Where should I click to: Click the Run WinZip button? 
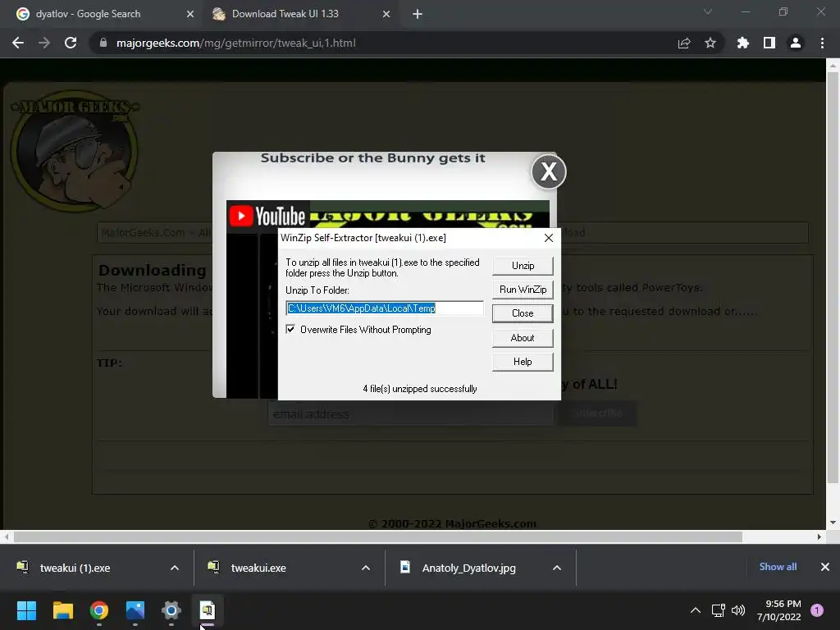click(523, 290)
